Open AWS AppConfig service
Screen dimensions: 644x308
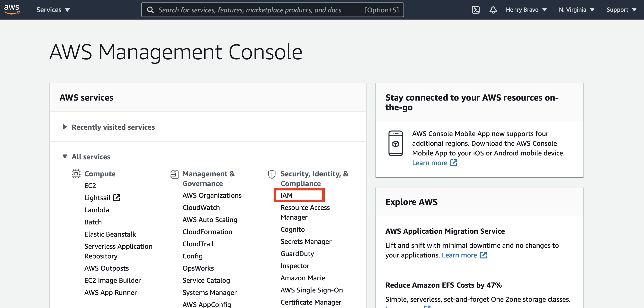[x=206, y=305]
